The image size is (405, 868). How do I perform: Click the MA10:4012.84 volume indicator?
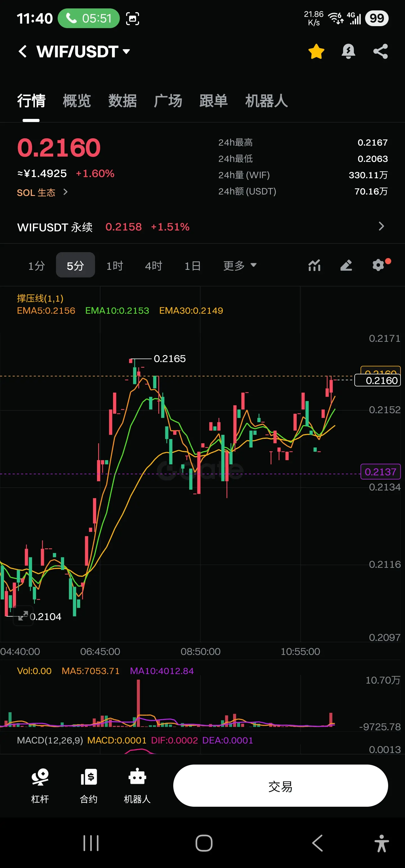162,671
